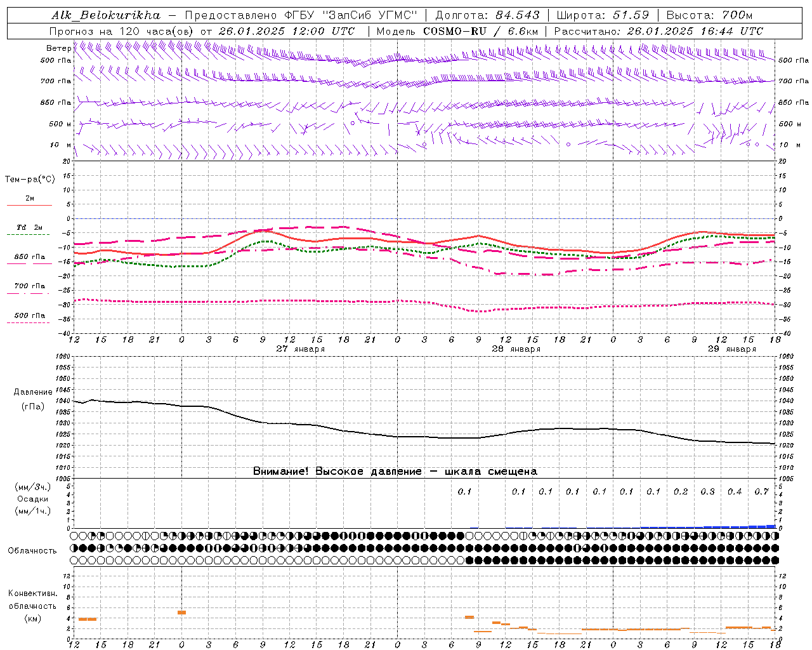The height and width of the screenshot is (650, 812).
Task: Select the 'Долгота: 84.543' header field
Action: pos(487,15)
